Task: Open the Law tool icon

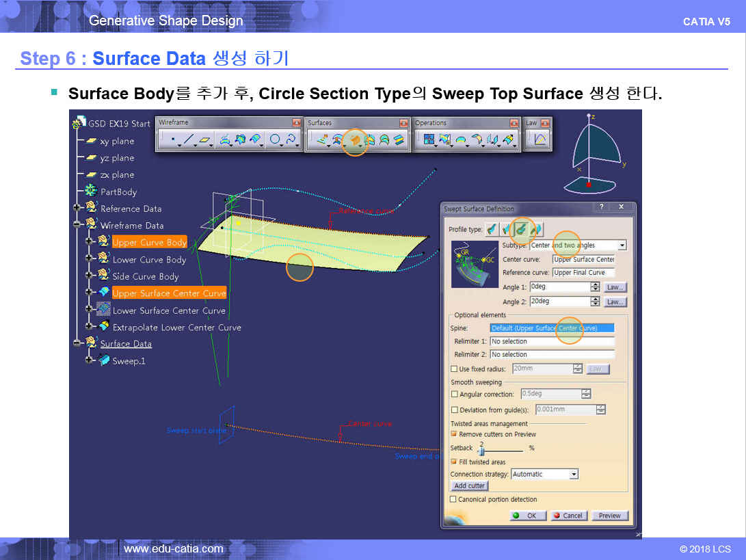Action: tap(539, 140)
